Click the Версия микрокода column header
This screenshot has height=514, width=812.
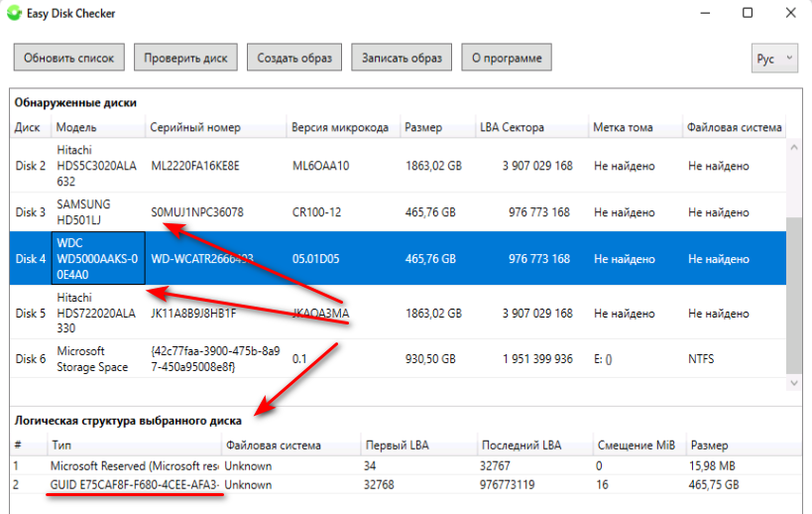coord(343,127)
